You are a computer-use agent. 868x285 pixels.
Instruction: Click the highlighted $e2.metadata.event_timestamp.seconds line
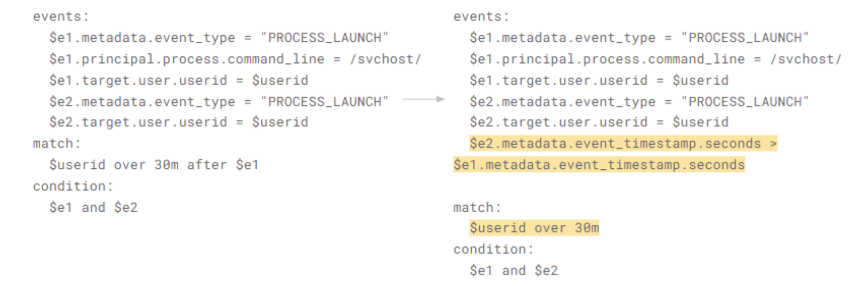pos(623,143)
